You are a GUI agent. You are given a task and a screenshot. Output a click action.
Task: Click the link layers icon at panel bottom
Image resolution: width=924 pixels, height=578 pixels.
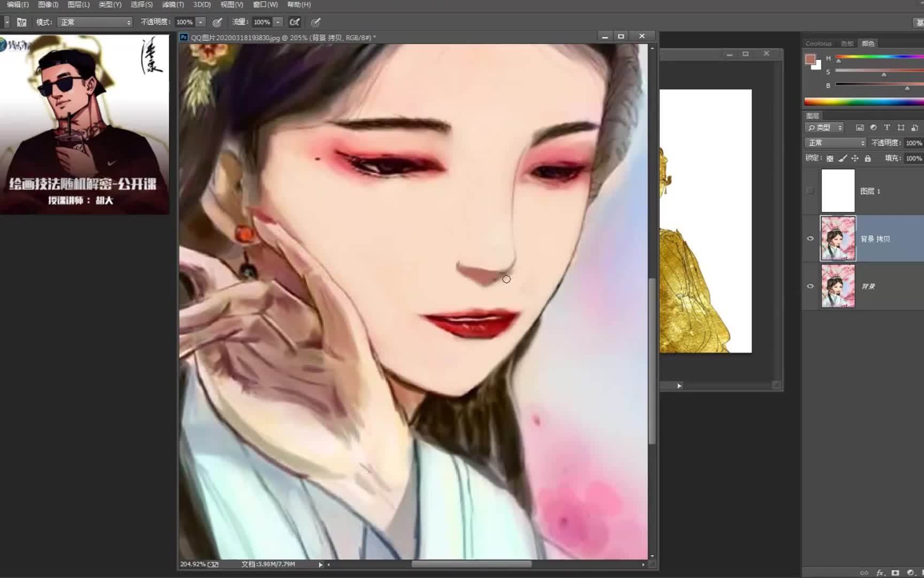(x=864, y=573)
